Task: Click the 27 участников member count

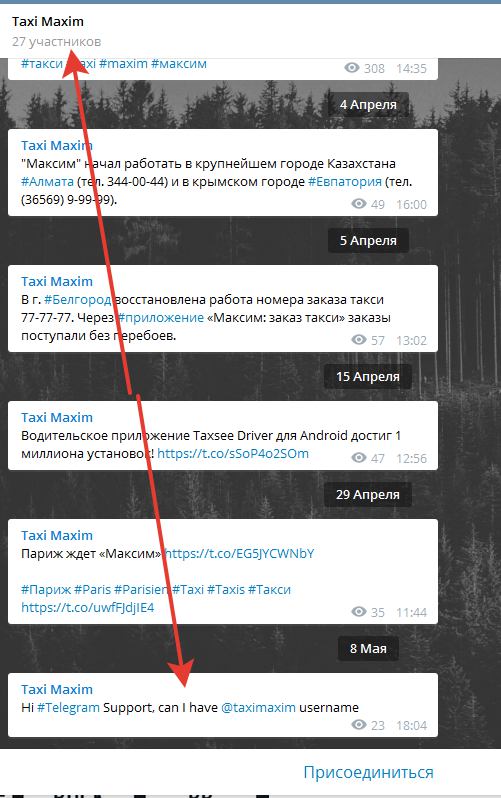Action: click(x=57, y=42)
